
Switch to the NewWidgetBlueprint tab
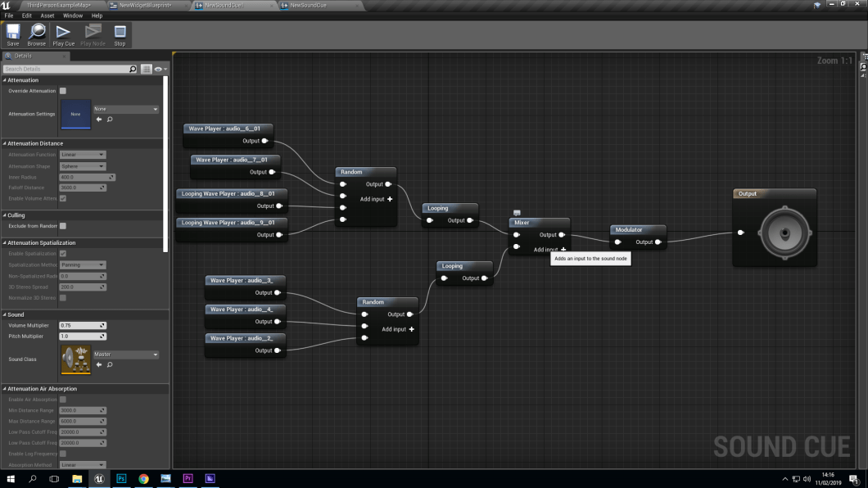click(144, 4)
